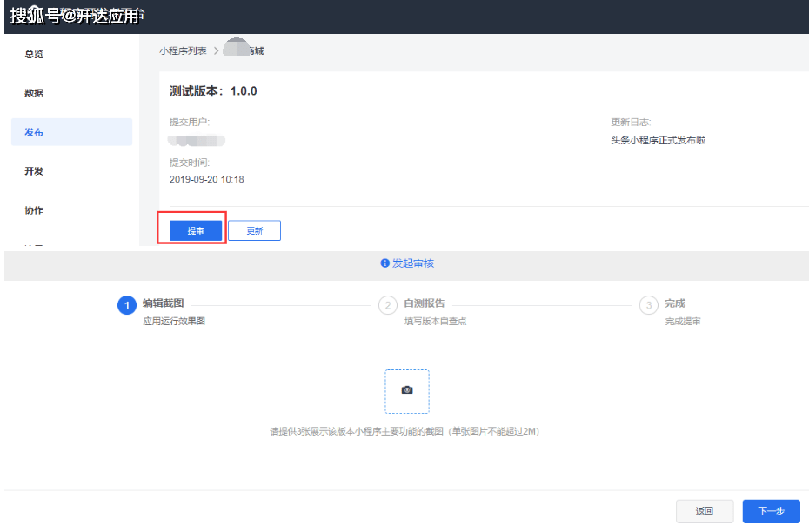The width and height of the screenshot is (809, 532).
Task: Click the 填写版本自查点 step description
Action: click(x=436, y=321)
